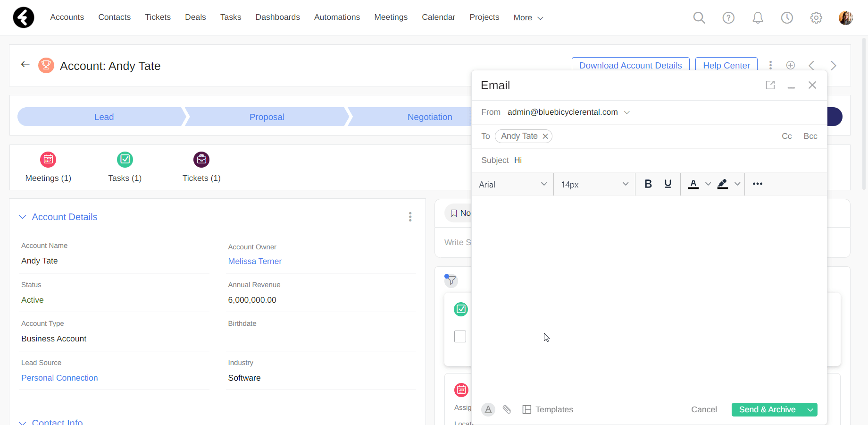Screen dimensions: 868x425
Task: Toggle bold formatting in email
Action: [648, 184]
